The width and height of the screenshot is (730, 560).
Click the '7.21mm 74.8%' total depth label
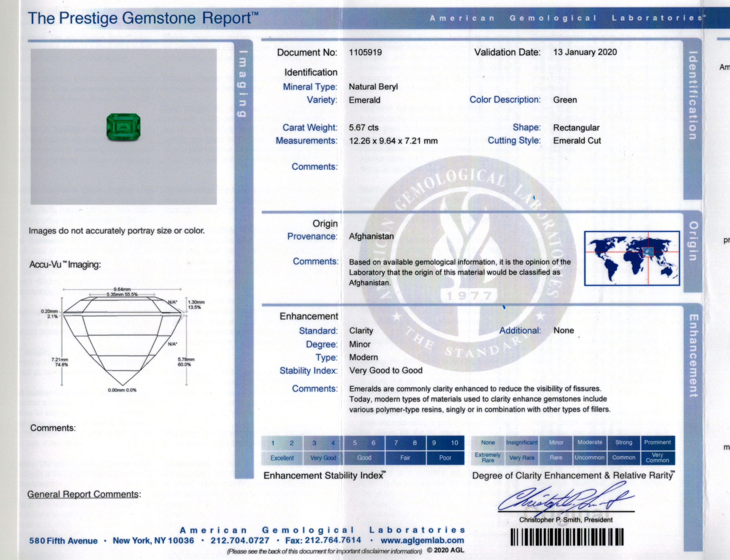click(60, 362)
